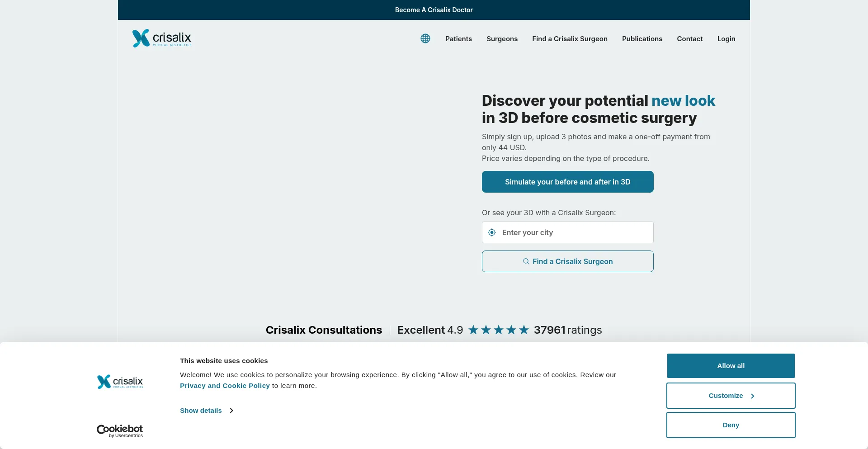This screenshot has height=449, width=868.
Task: Click the 'new look' highlighted heading text
Action: coord(683,100)
